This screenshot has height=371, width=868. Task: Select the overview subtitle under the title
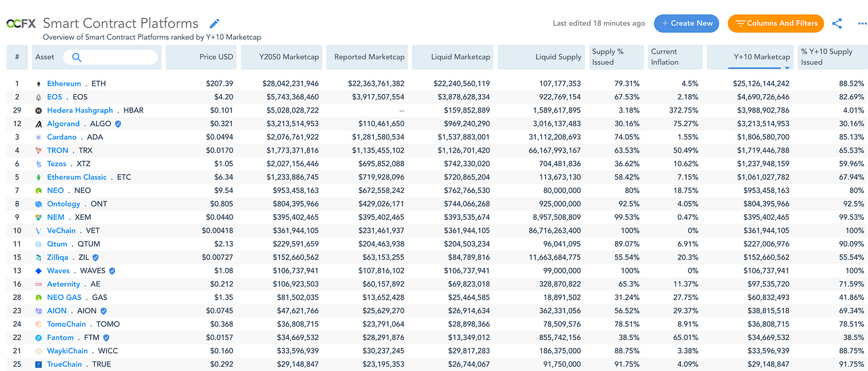pos(152,37)
